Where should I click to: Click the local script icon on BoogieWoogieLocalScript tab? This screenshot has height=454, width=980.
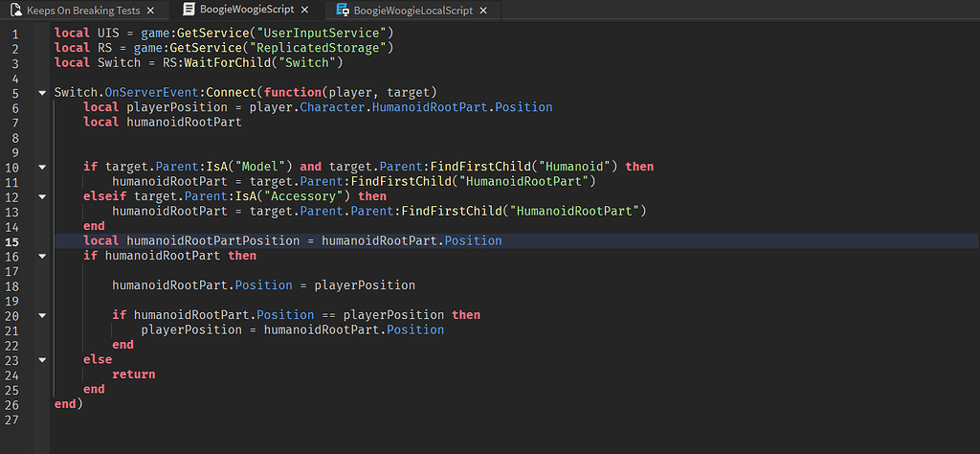point(343,10)
